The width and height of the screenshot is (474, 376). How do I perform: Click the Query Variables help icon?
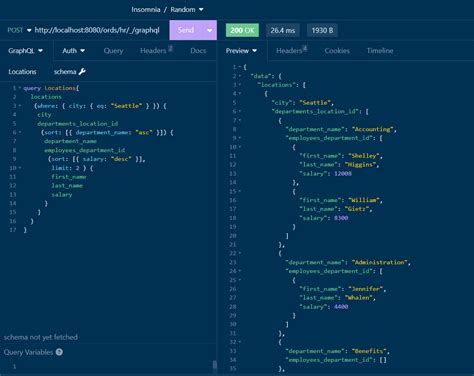(x=59, y=352)
